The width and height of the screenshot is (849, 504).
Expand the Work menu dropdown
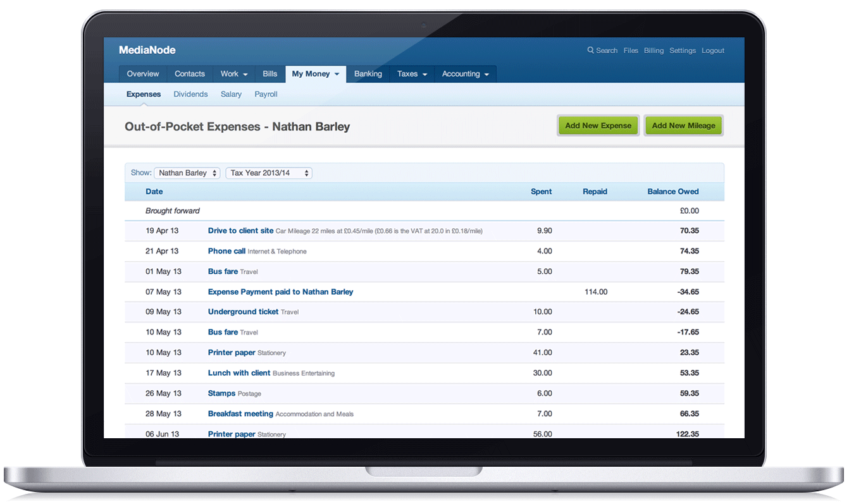tap(234, 74)
